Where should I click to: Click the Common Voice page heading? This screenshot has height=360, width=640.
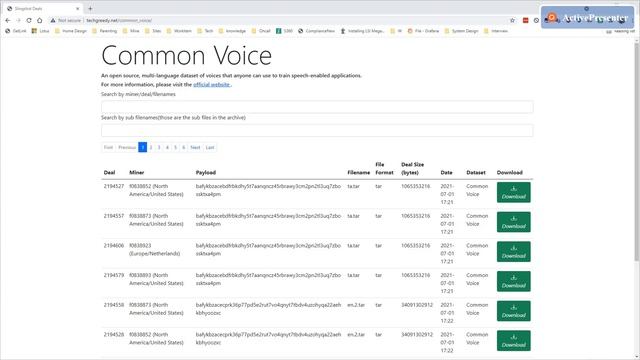(187, 56)
